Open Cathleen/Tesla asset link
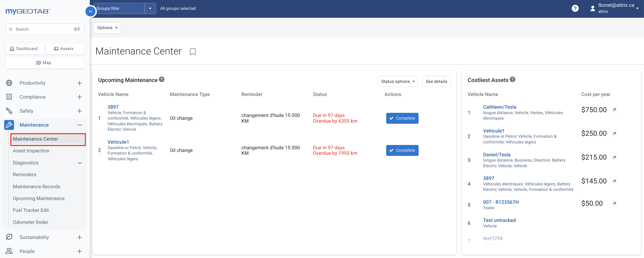 point(499,107)
